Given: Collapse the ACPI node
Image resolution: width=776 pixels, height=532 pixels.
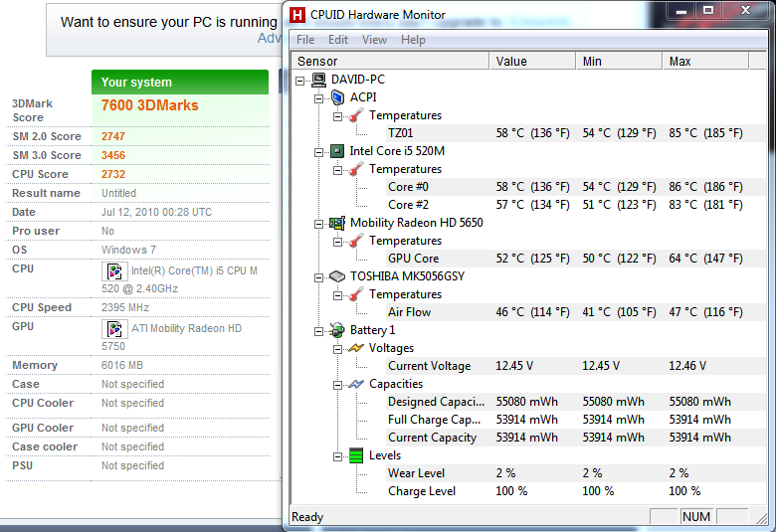Looking at the screenshot, I should tap(318, 98).
